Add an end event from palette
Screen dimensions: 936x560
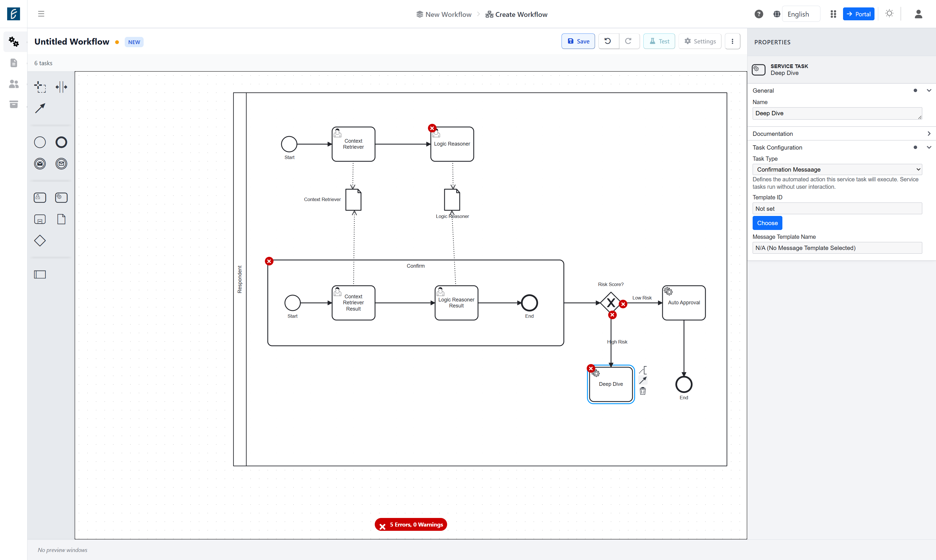click(x=61, y=142)
